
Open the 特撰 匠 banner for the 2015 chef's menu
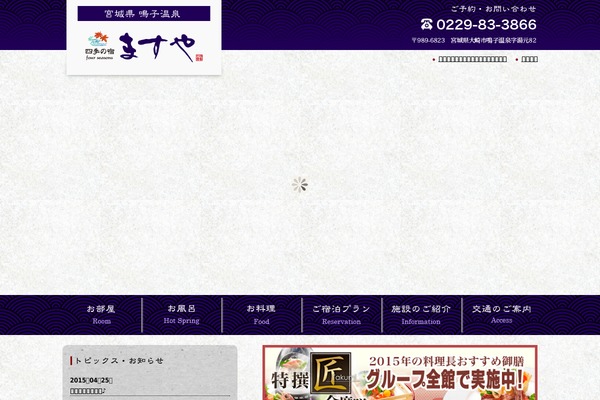coord(400,372)
